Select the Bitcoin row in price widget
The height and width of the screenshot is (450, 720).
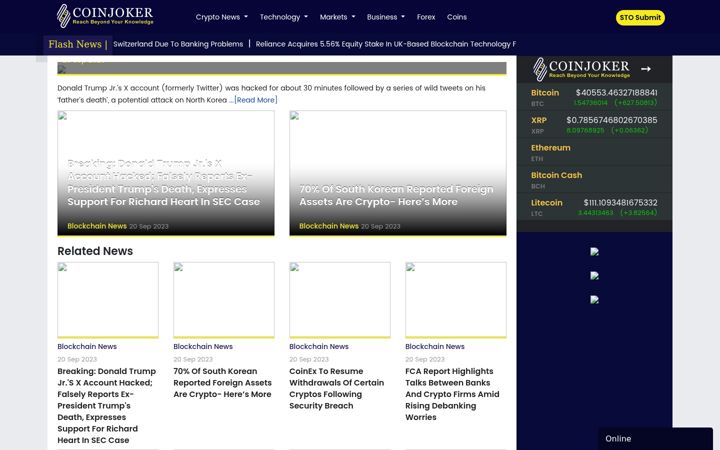click(594, 97)
